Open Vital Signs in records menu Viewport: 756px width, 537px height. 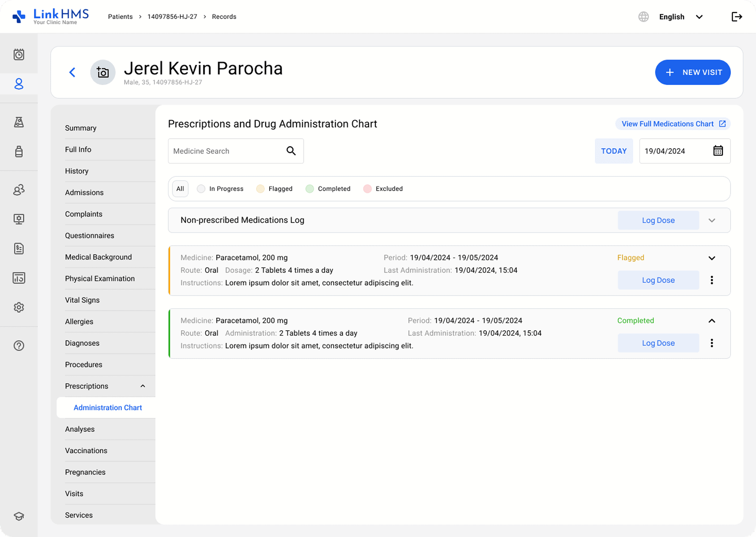click(x=82, y=300)
